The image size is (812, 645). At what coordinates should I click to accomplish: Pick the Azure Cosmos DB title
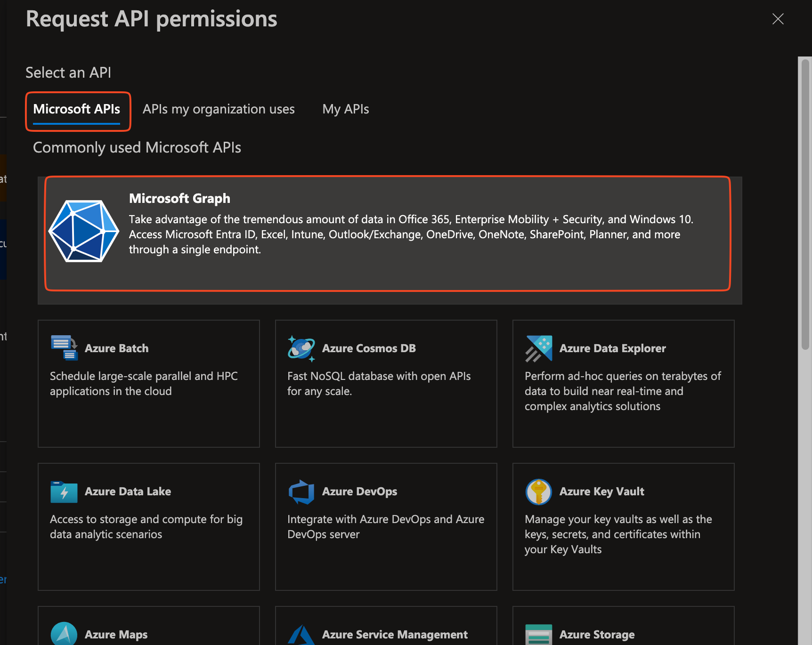[x=369, y=348]
